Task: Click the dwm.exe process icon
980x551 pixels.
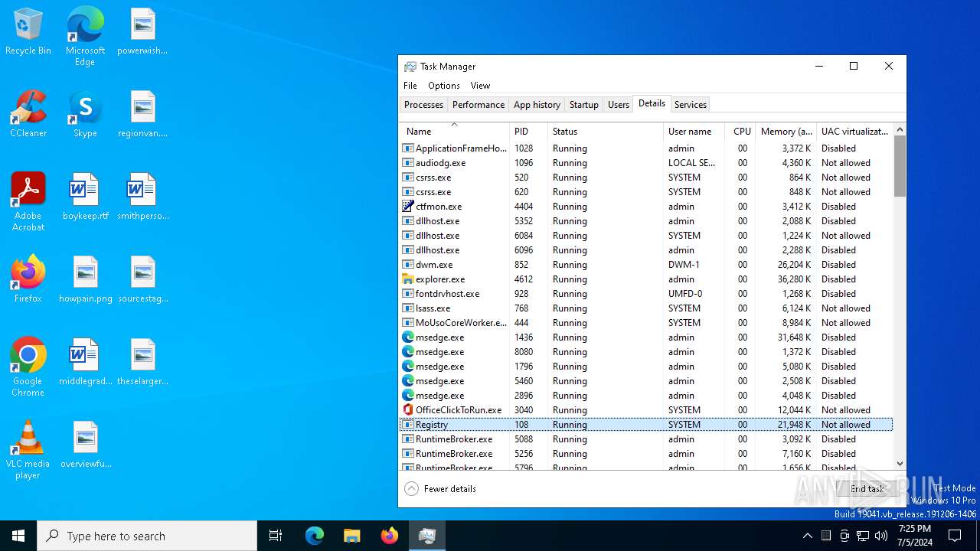Action: tap(408, 265)
